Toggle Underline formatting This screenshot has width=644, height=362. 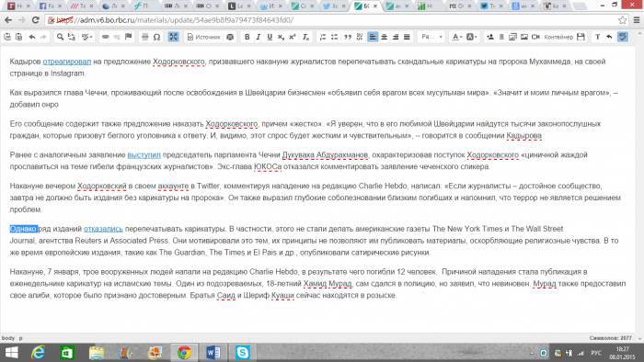(270, 37)
